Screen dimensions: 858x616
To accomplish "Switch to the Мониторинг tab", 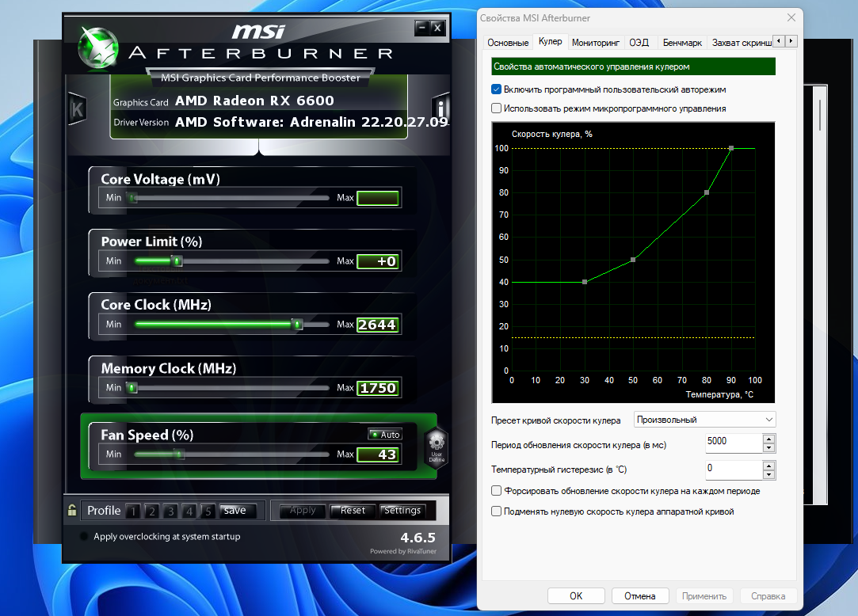I will pyautogui.click(x=596, y=42).
